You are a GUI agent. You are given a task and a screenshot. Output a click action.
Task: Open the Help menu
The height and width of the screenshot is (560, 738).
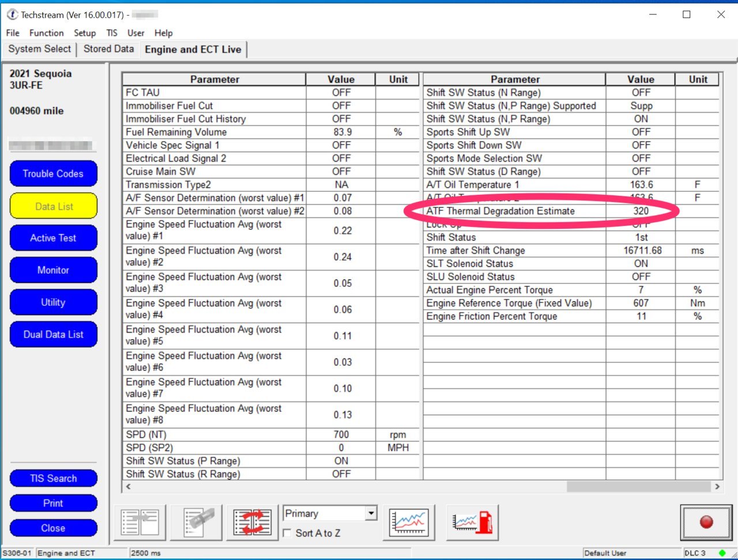tap(164, 33)
